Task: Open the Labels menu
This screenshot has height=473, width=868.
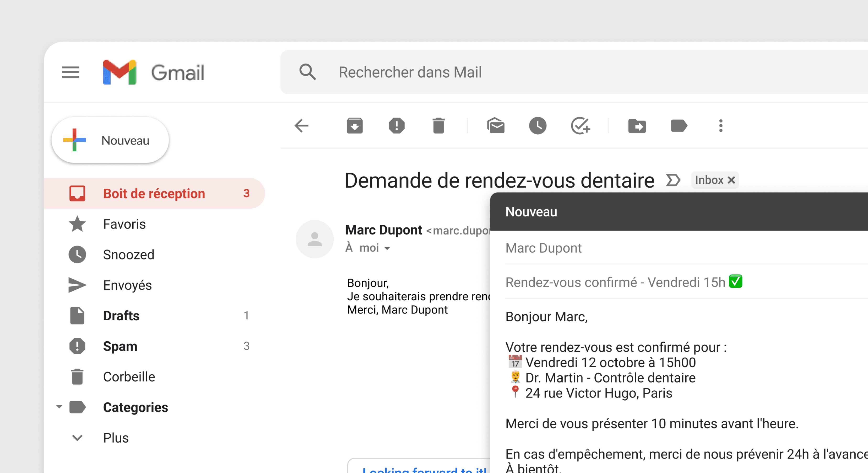Action: 679,126
